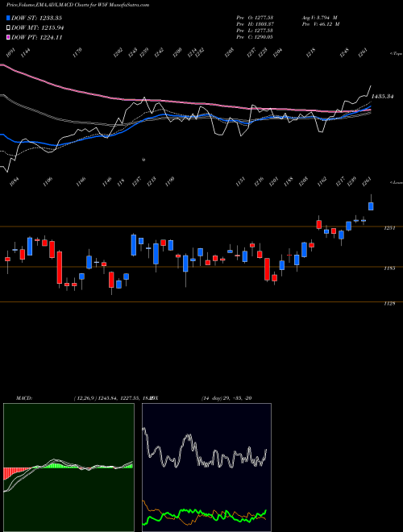Click the latest blue candlestick at far right

tap(371, 206)
